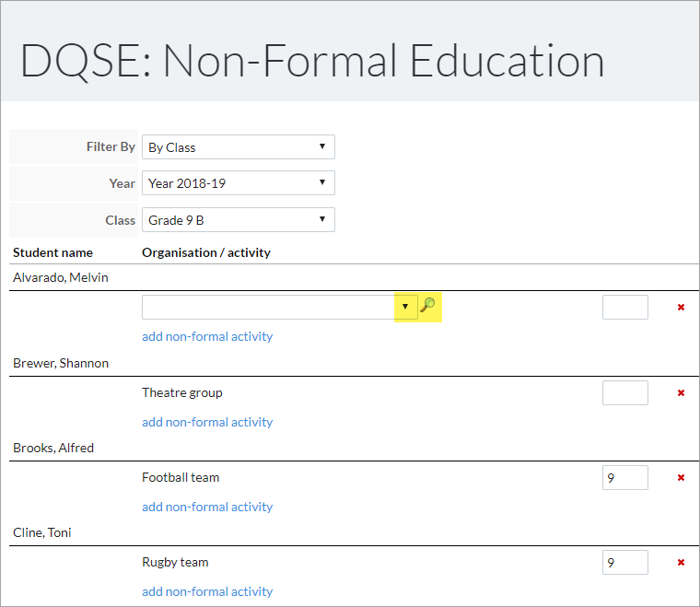
Task: Expand the organisation/activity dropdown arrow for Alvarado
Action: click(x=405, y=307)
